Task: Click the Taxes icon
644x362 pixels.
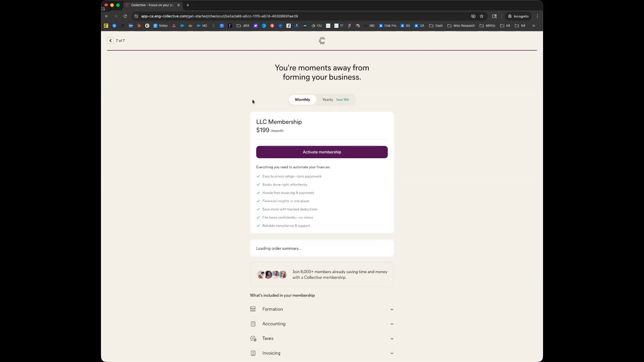Action: [253, 339]
